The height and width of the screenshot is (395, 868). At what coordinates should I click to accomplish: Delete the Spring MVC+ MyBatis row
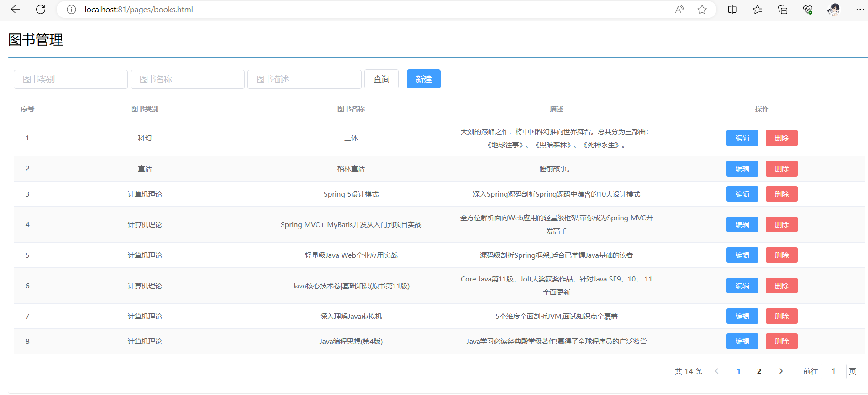[782, 224]
